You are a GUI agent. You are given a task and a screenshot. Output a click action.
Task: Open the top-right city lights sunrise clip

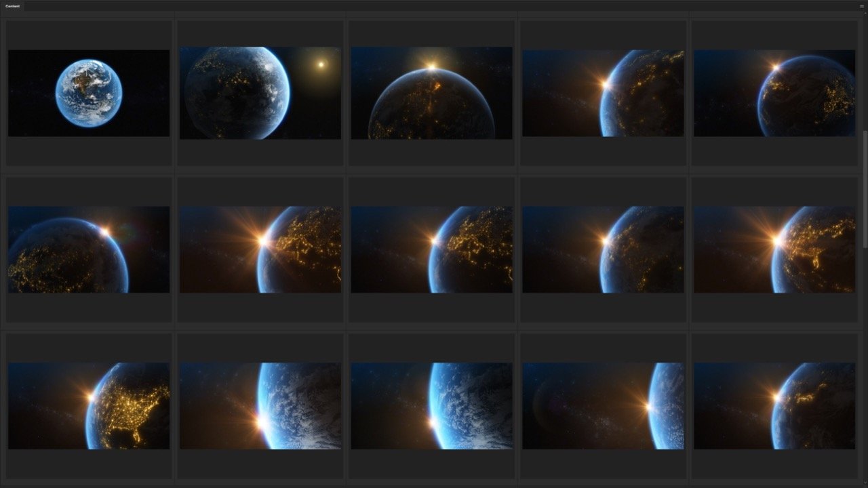click(x=775, y=93)
